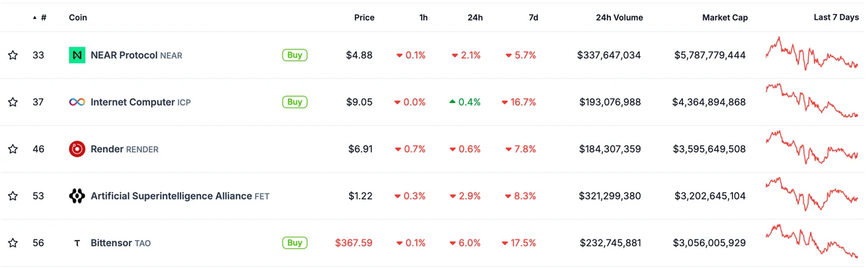Buy NEAR Protocol with the Buy button
The height and width of the screenshot is (268, 868).
pyautogui.click(x=295, y=55)
